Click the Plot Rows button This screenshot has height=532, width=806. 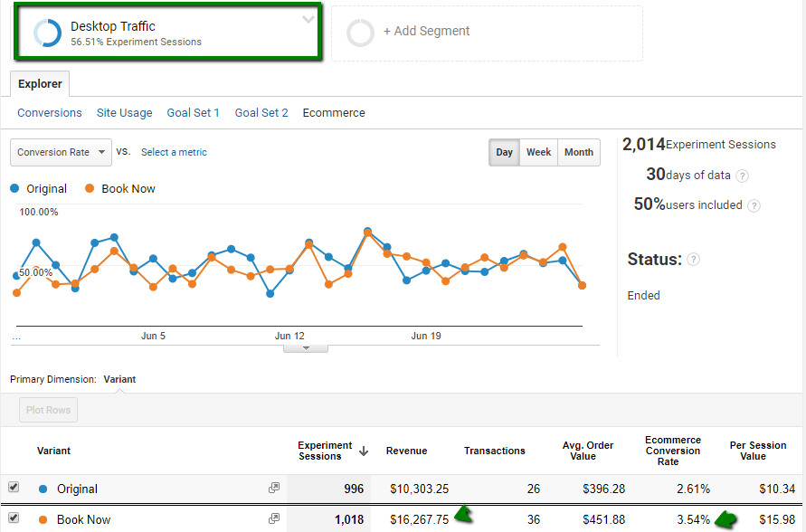[48, 410]
